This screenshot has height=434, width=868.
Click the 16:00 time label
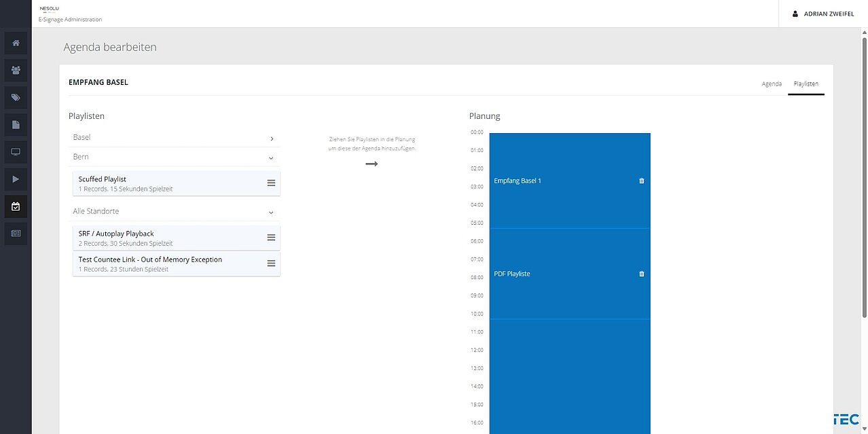coord(477,422)
